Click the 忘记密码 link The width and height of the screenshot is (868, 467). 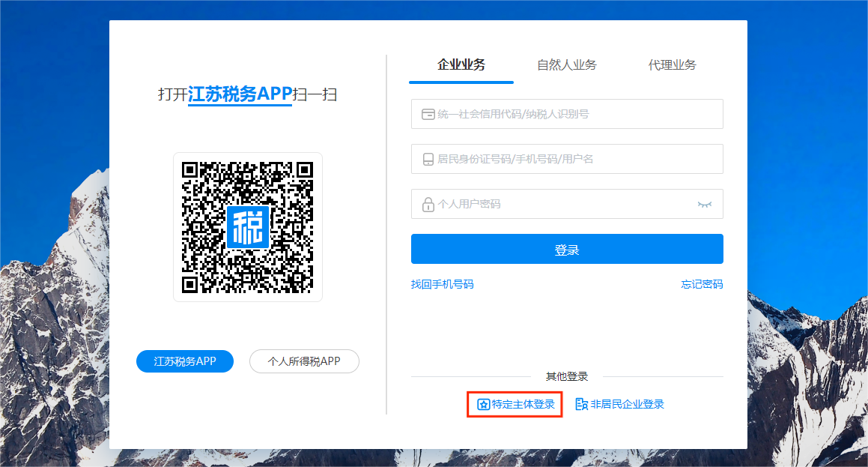pos(702,284)
